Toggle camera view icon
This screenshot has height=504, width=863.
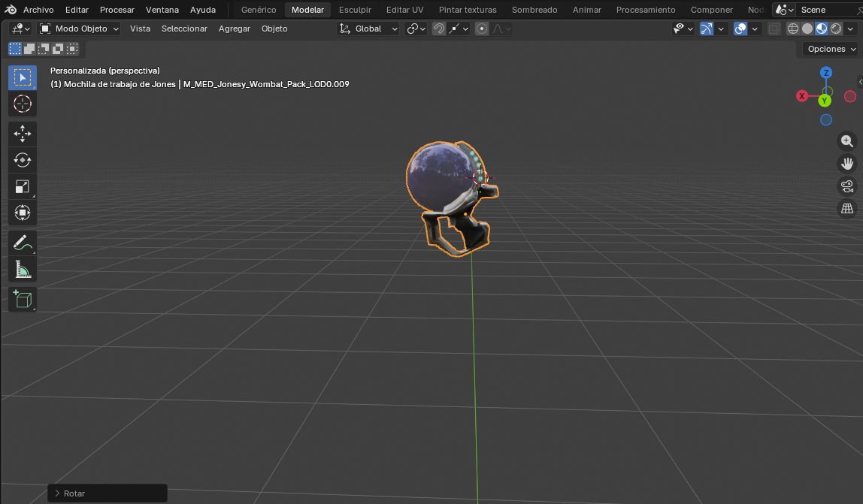(847, 186)
